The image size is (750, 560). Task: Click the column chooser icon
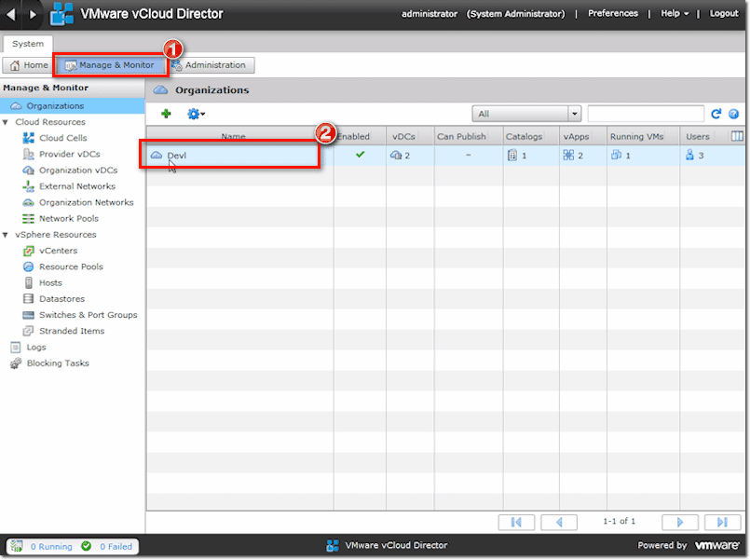click(x=737, y=136)
